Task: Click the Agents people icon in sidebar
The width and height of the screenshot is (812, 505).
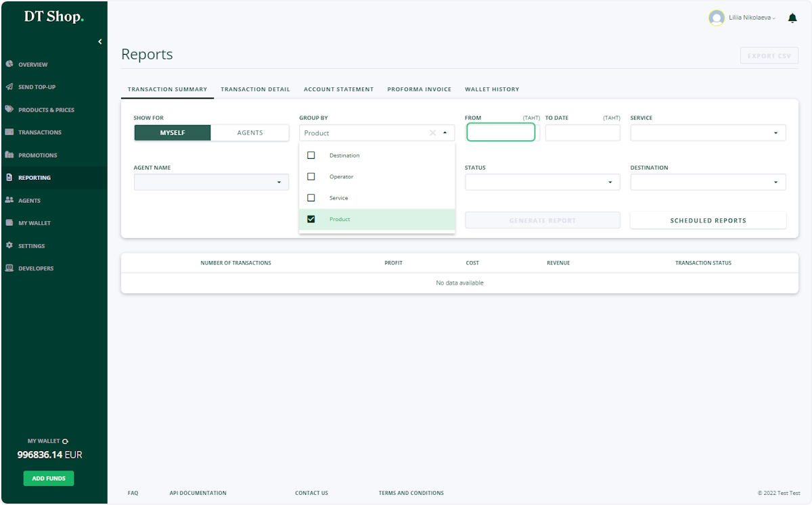Action: coord(9,200)
